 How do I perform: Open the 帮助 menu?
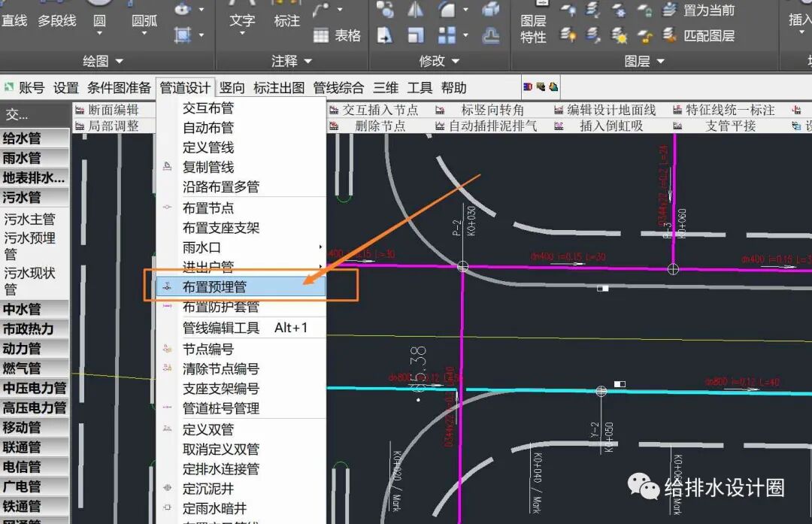click(453, 87)
